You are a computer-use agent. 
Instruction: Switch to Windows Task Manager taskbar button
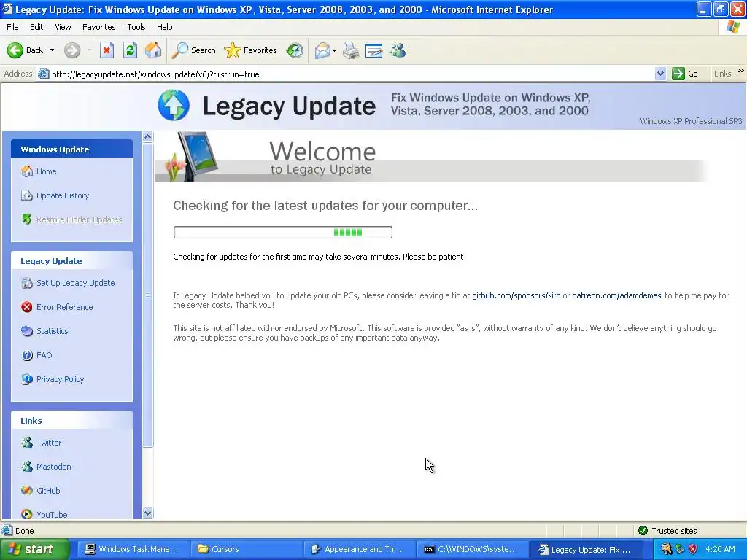(133, 549)
